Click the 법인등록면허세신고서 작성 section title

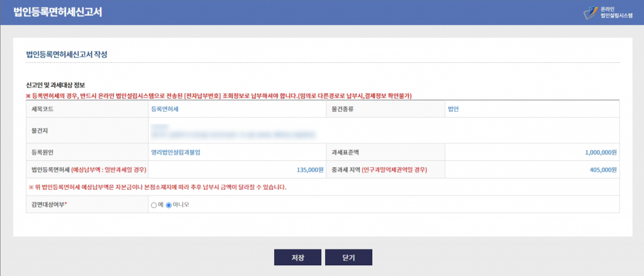click(67, 54)
